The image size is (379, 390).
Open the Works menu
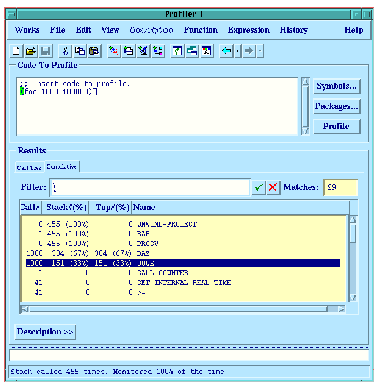tap(27, 30)
